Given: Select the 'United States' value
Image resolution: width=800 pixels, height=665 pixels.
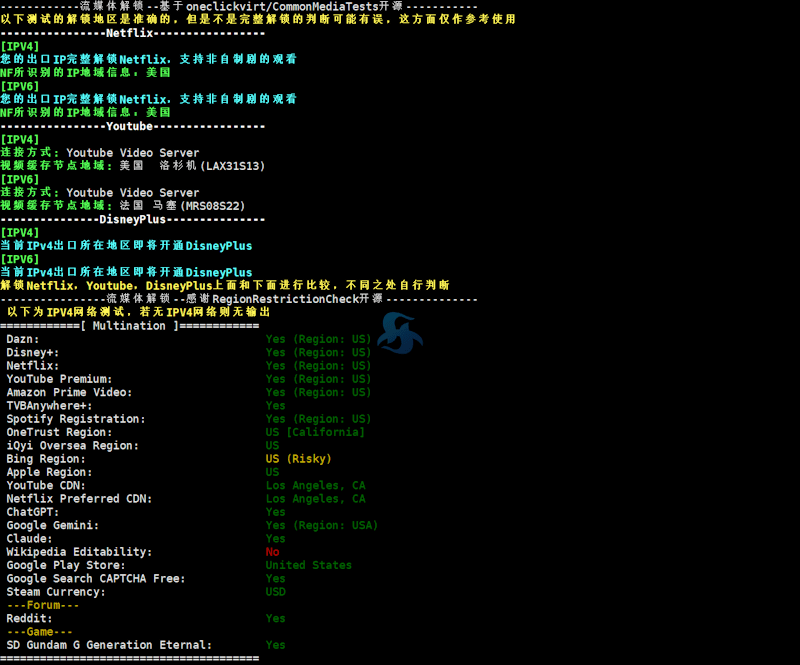Looking at the screenshot, I should coord(309,565).
